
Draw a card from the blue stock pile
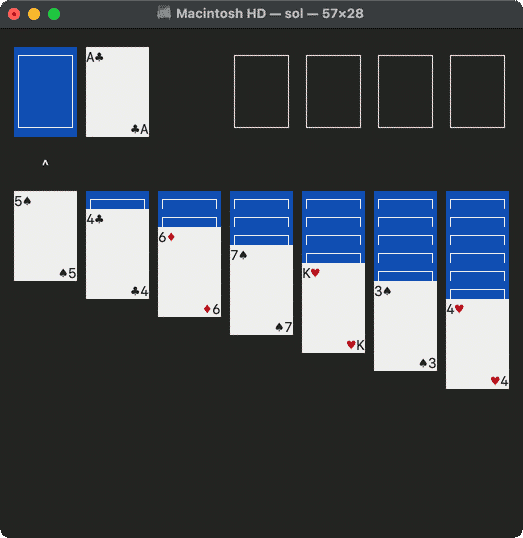click(45, 92)
